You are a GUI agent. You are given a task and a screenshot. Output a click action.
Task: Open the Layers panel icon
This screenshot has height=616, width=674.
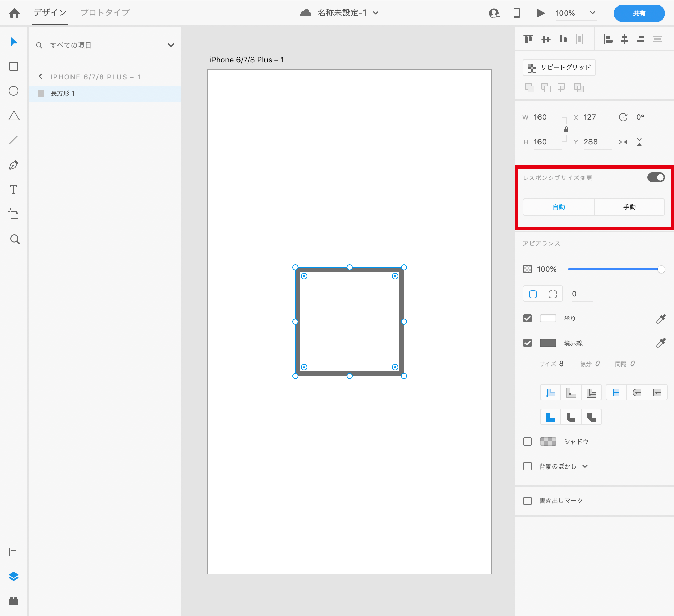[14, 577]
